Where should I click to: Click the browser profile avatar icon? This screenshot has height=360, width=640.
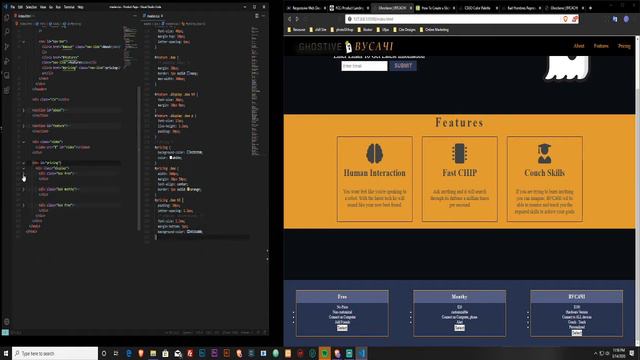[x=626, y=19]
